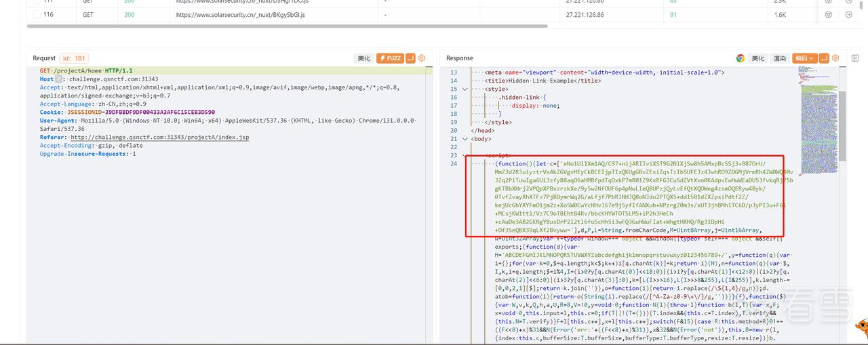This screenshot has height=345, width=868.
Task: Click User-Agent header line
Action: tap(227, 124)
